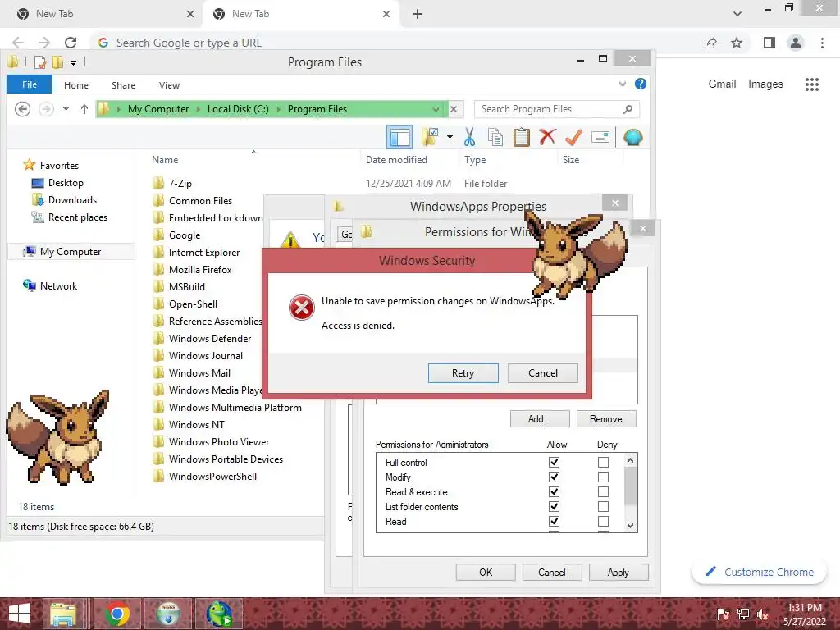Click the muted speaker tray icon
This screenshot has width=840, height=630.
pyautogui.click(x=762, y=615)
